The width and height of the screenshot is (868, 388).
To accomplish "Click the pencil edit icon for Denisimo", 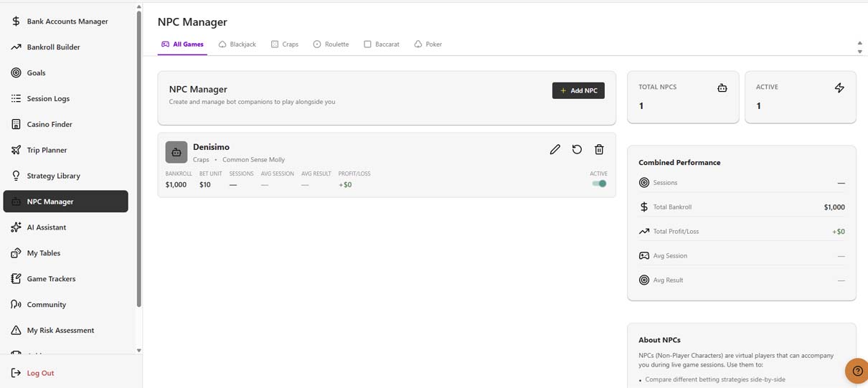I will pyautogui.click(x=555, y=149).
